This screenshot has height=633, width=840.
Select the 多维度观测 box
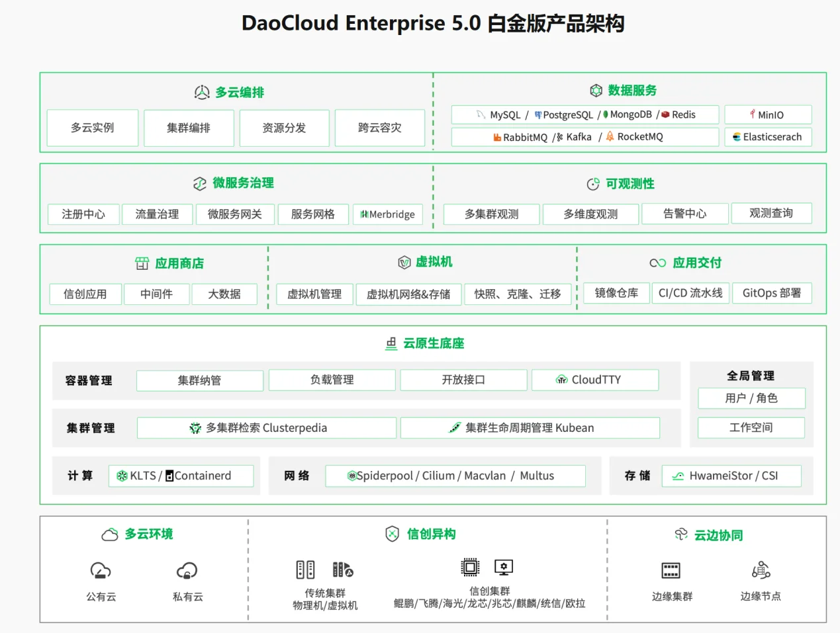click(x=590, y=214)
